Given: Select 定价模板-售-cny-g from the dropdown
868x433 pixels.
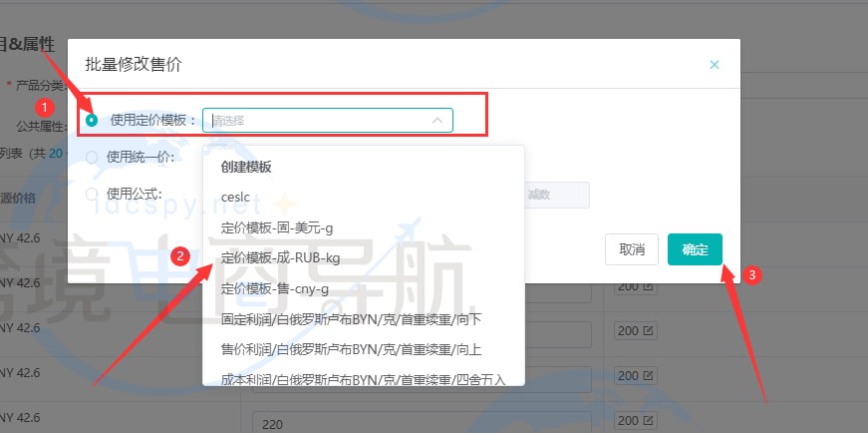Looking at the screenshot, I should click(x=274, y=289).
